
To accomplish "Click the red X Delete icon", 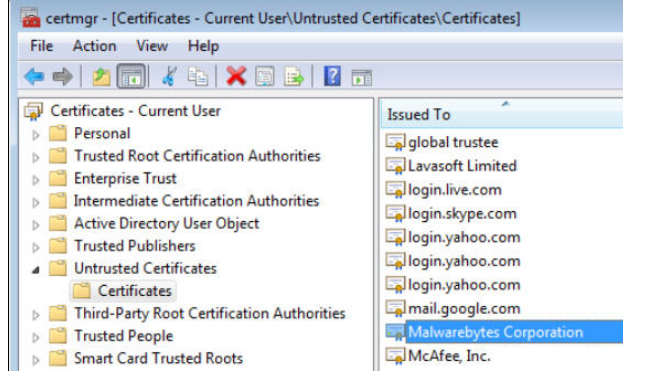I will click(x=236, y=76).
